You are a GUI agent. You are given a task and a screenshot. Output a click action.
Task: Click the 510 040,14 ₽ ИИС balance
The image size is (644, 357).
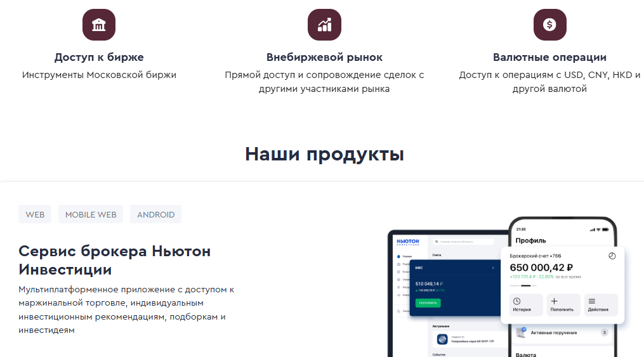coord(429,283)
